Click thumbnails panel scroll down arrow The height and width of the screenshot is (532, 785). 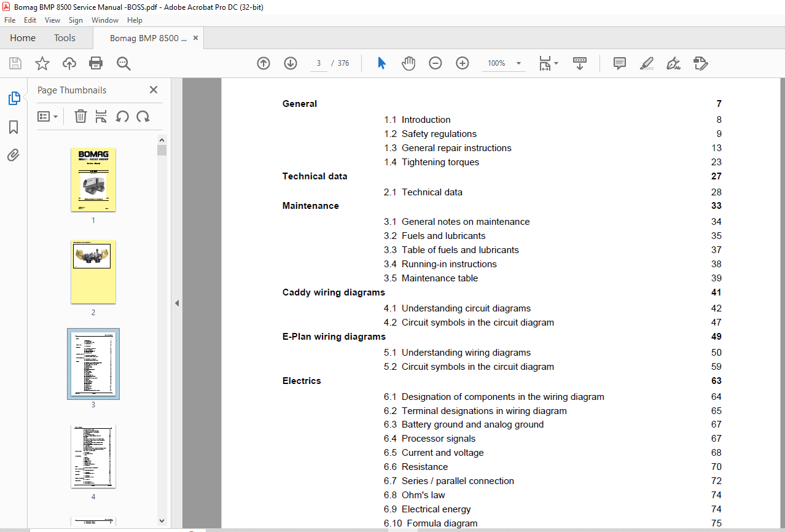tap(162, 520)
